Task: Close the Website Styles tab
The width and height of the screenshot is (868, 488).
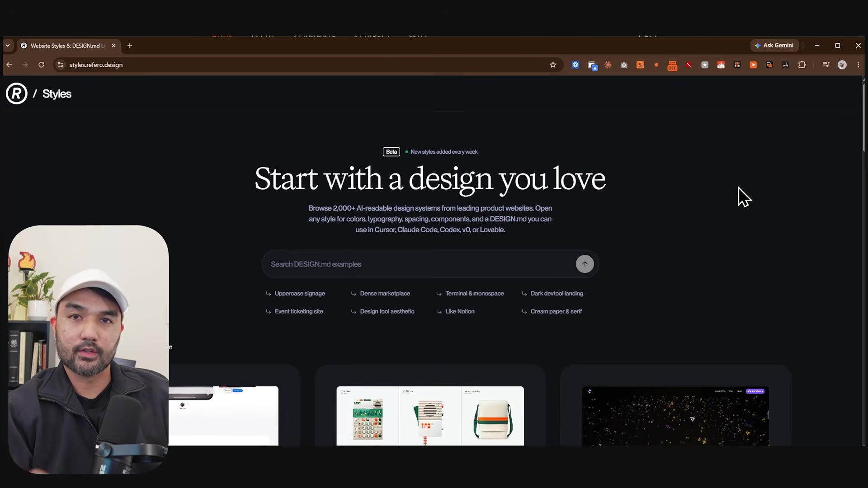Action: (x=113, y=46)
